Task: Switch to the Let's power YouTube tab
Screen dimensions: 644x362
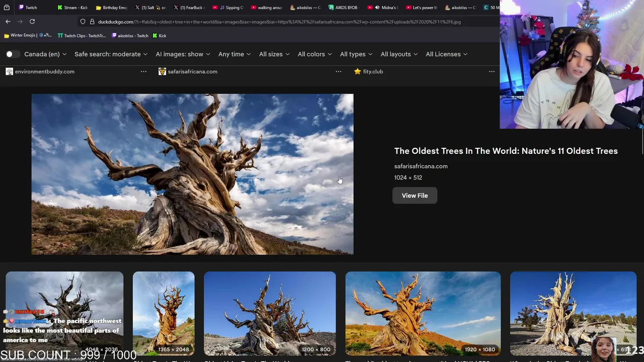Action: pos(421,8)
